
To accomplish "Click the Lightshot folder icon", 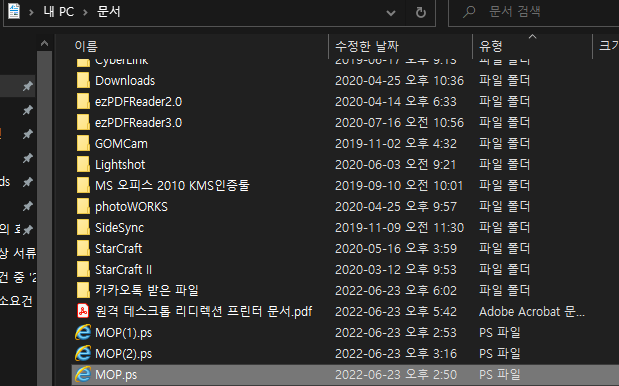I will tap(83, 164).
